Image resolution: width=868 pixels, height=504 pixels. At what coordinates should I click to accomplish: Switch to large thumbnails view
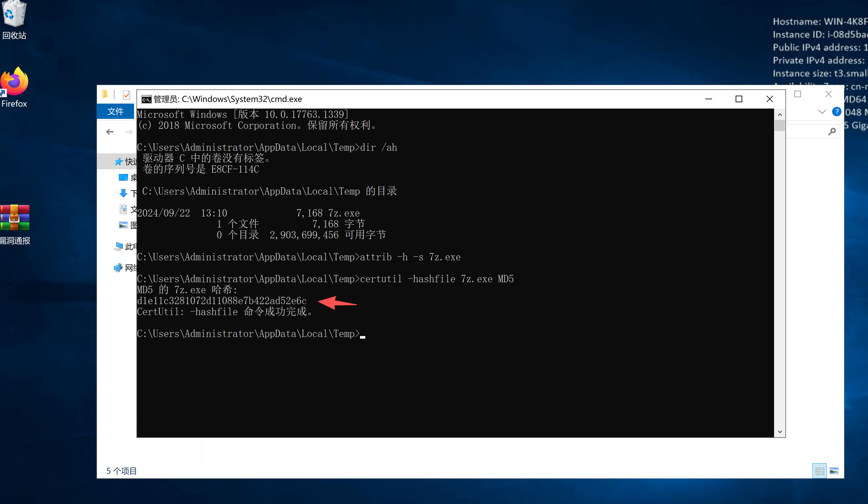(x=834, y=470)
